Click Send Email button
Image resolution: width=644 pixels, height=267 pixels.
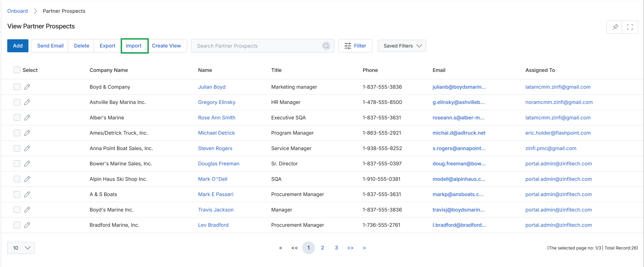click(50, 46)
